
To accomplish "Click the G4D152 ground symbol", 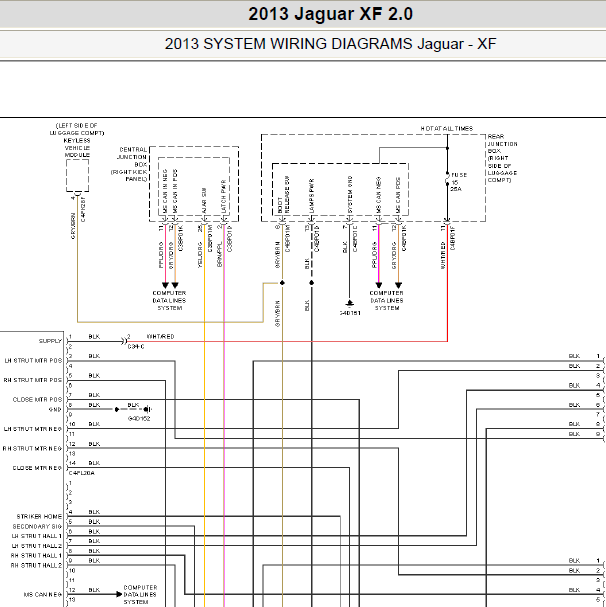I will tap(148, 409).
